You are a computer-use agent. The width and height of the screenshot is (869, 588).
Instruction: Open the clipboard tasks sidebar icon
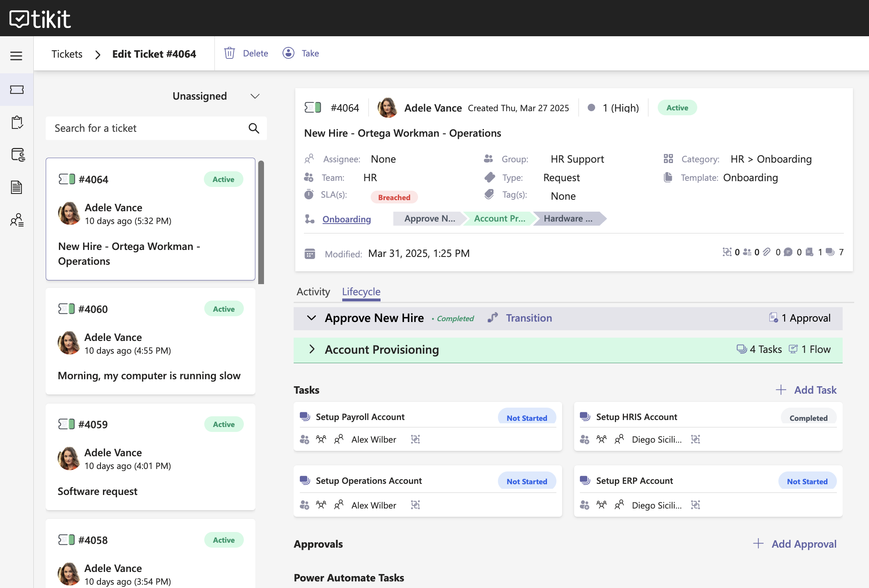coord(16,122)
